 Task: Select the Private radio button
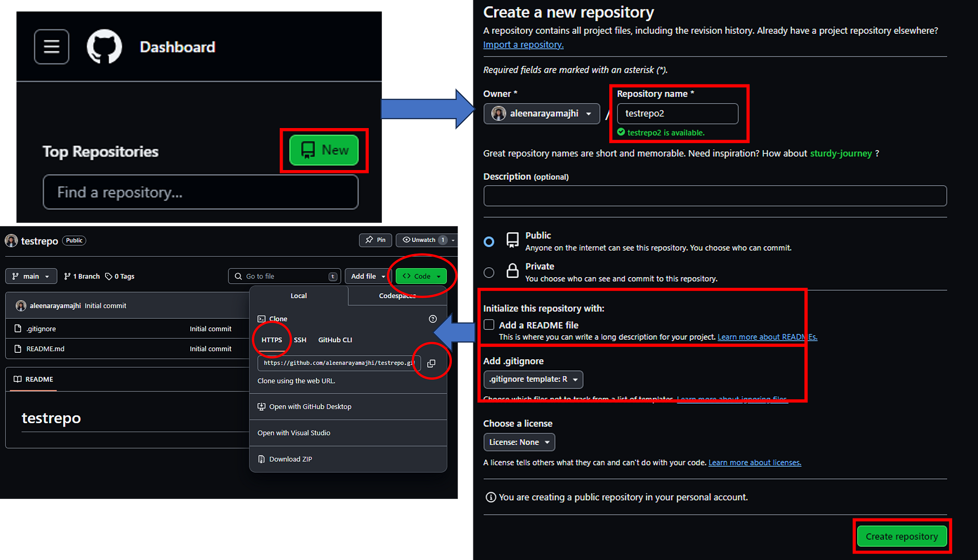[x=489, y=273]
